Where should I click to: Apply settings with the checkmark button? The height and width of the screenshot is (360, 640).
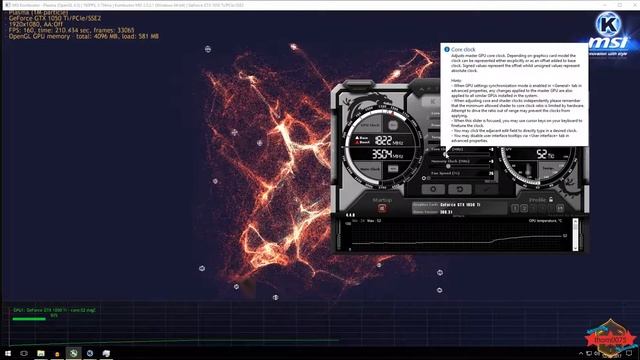click(x=486, y=189)
